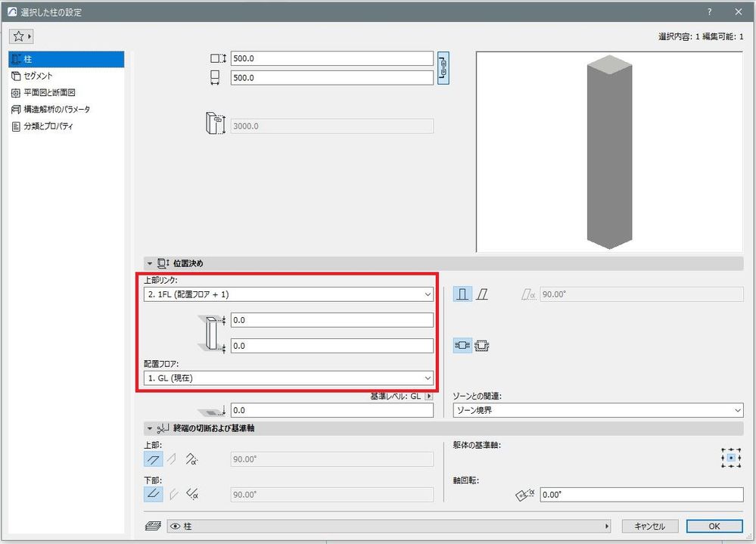Click the disabled slant angle 90.00° field
This screenshot has height=544, width=756.
641,294
